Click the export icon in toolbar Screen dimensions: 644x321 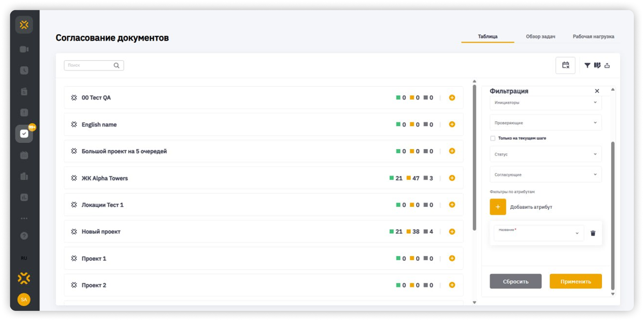[x=607, y=66]
